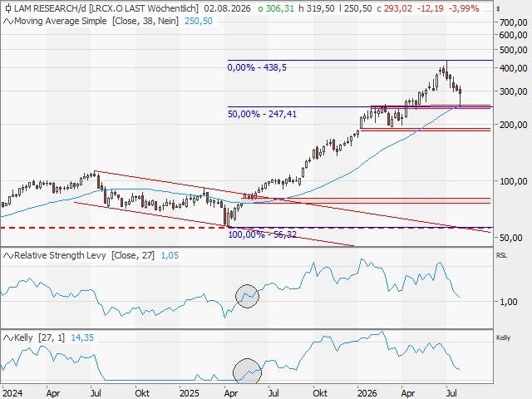
Task: Click the Relative Strength Levy line icon
Action: coord(8,255)
